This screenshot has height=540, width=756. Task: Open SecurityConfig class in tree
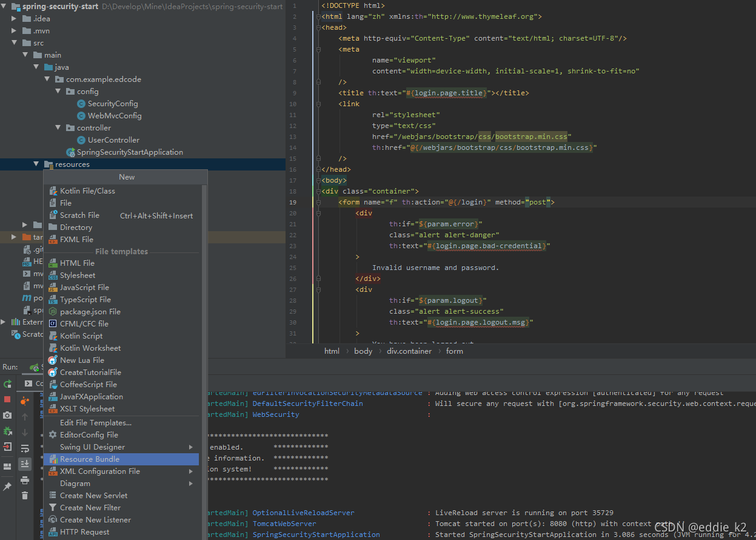[x=113, y=104]
